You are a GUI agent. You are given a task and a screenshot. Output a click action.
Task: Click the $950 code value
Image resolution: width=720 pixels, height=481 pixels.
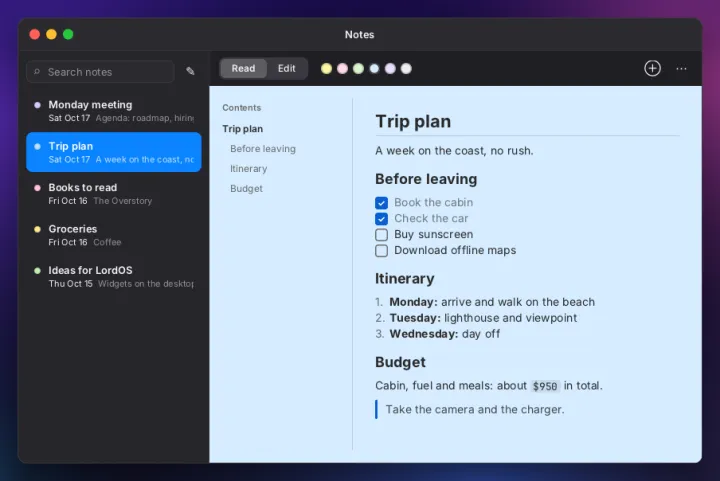pos(545,386)
